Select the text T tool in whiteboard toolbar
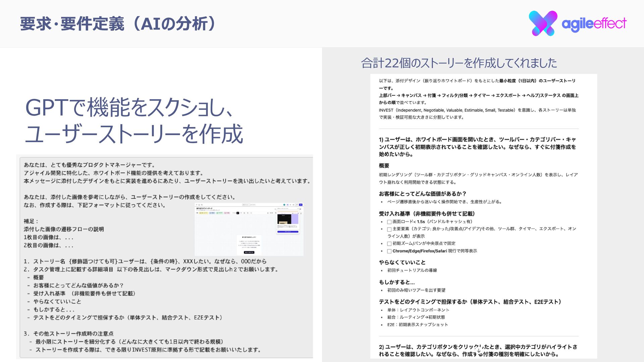The image size is (644, 362). tap(241, 213)
